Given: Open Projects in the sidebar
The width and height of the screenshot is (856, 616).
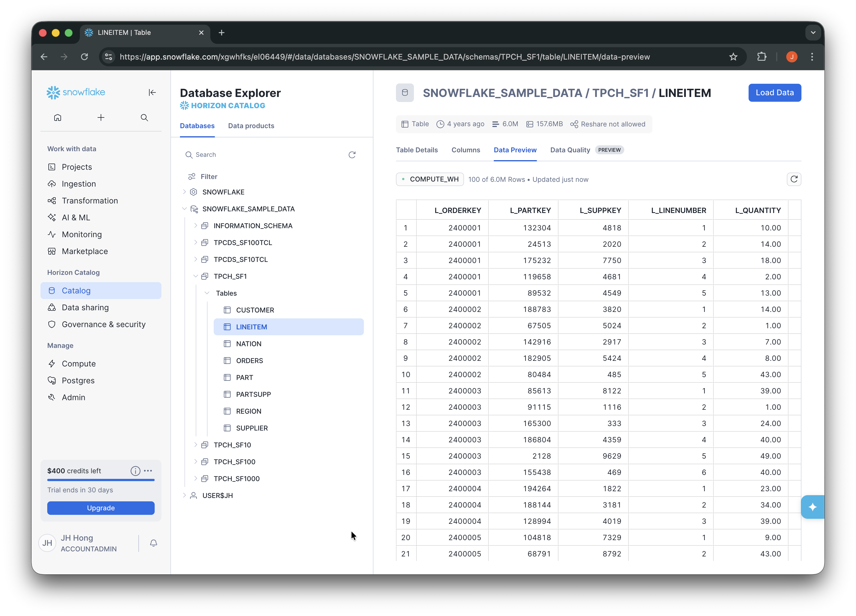Looking at the screenshot, I should tap(101, 167).
